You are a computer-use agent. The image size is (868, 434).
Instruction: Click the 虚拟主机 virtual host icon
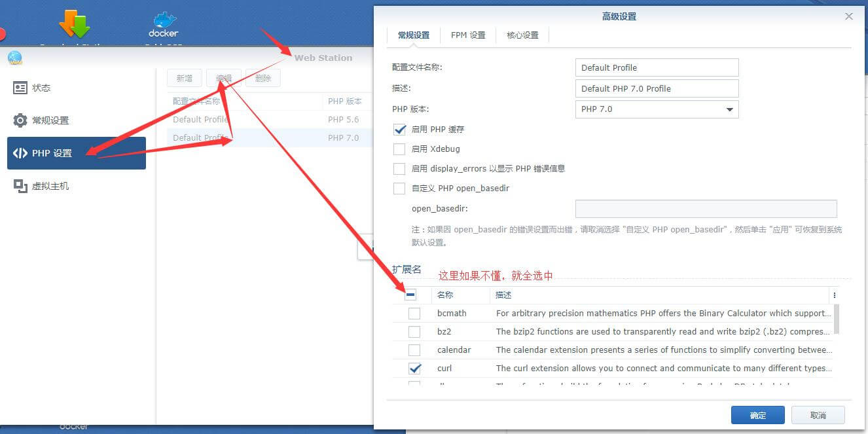pos(20,186)
